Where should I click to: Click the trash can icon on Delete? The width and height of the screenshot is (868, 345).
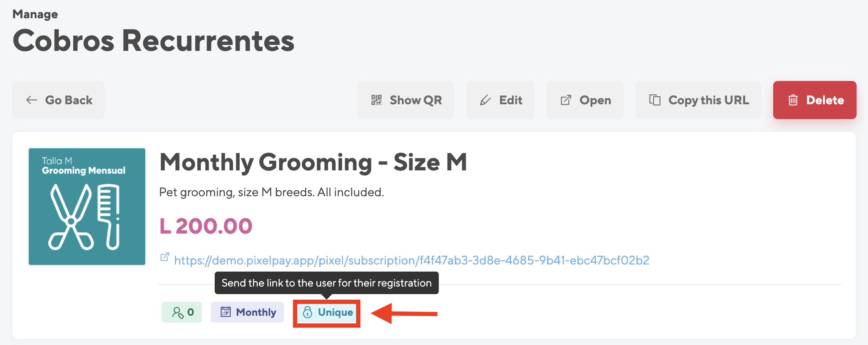coord(793,100)
